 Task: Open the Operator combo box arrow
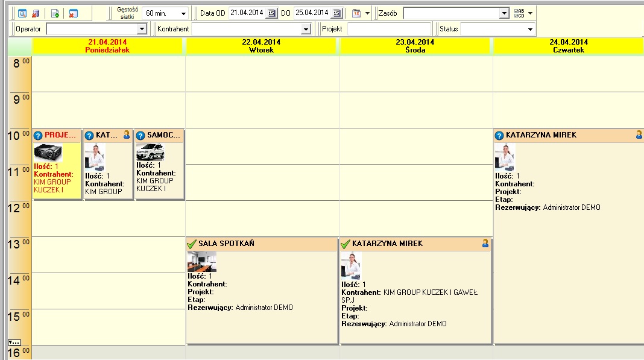(142, 29)
